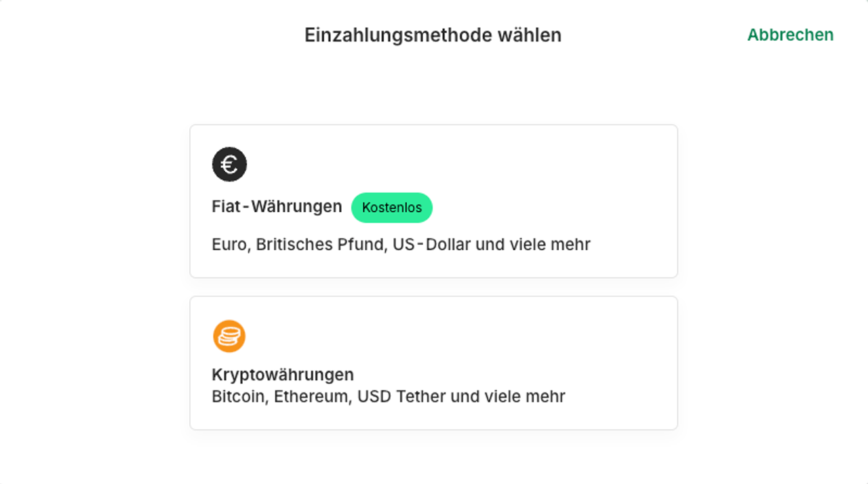Image resolution: width=868 pixels, height=484 pixels.
Task: Click USD Tether in the crypto card
Action: pos(401,396)
